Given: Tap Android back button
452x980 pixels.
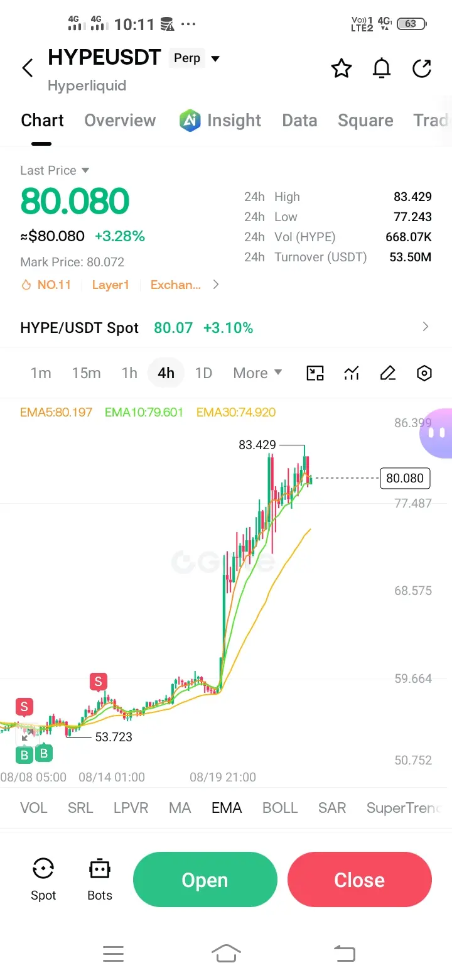Looking at the screenshot, I should tap(344, 954).
